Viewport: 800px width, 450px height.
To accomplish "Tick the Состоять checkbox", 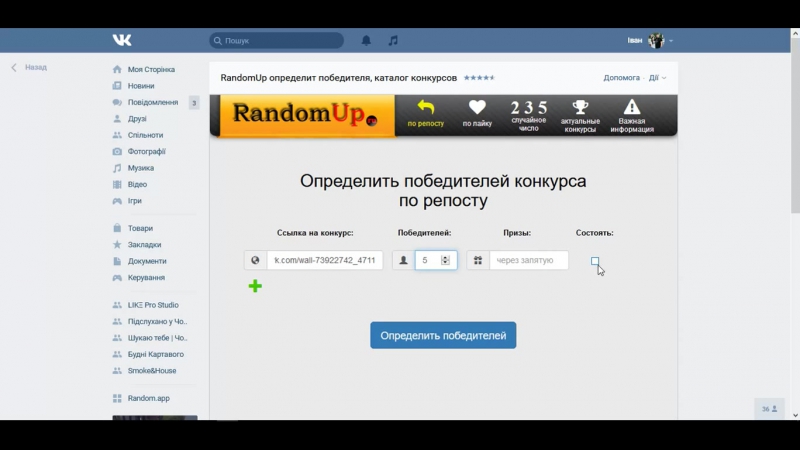I will [595, 261].
